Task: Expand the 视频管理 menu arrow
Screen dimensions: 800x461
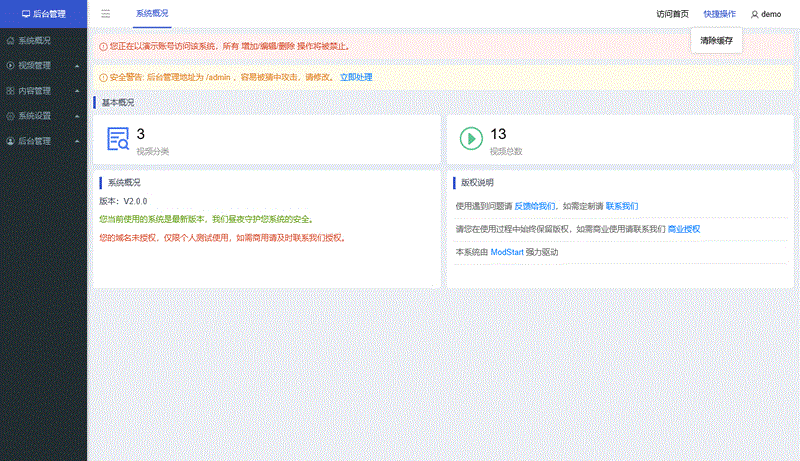Action: pos(76,66)
